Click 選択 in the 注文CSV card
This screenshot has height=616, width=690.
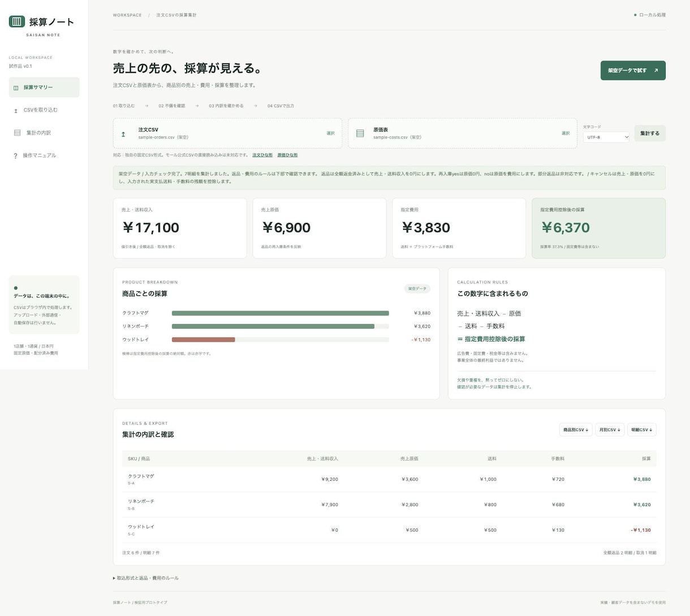pyautogui.click(x=330, y=133)
